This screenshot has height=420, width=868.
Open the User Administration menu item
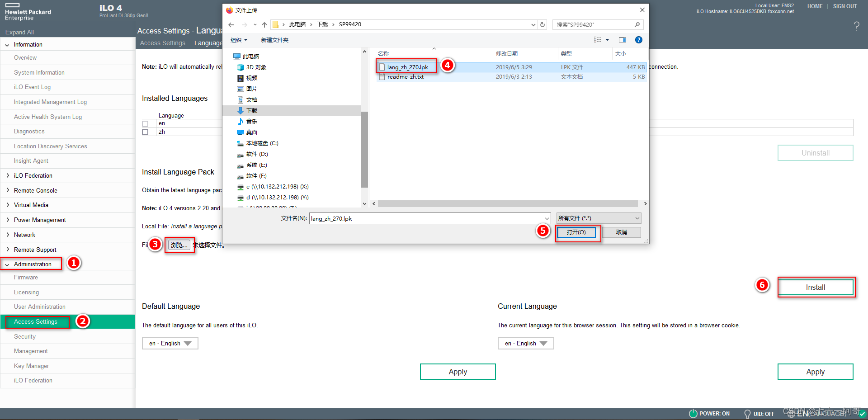tap(40, 307)
